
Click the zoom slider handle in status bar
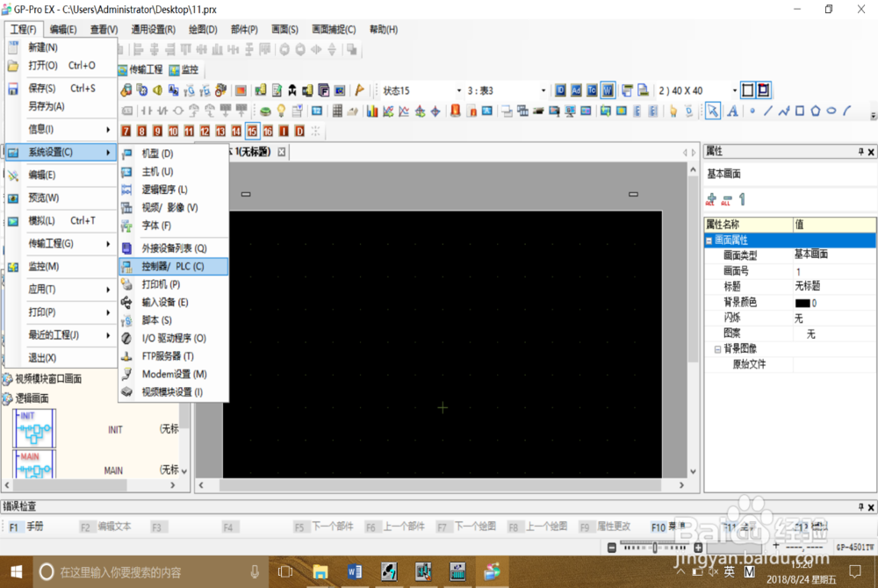tap(655, 547)
